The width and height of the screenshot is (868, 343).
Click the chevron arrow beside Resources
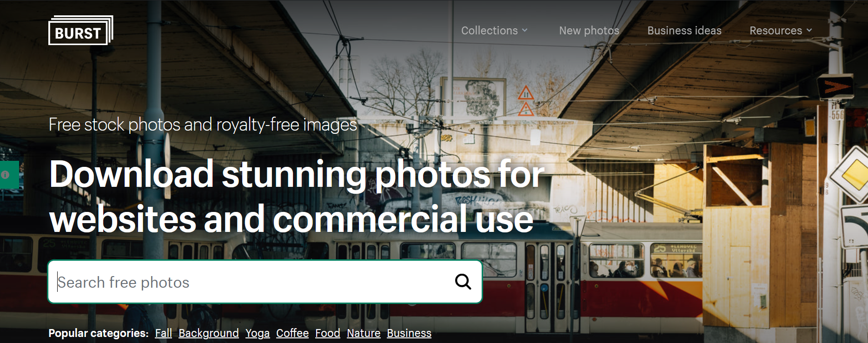(809, 30)
